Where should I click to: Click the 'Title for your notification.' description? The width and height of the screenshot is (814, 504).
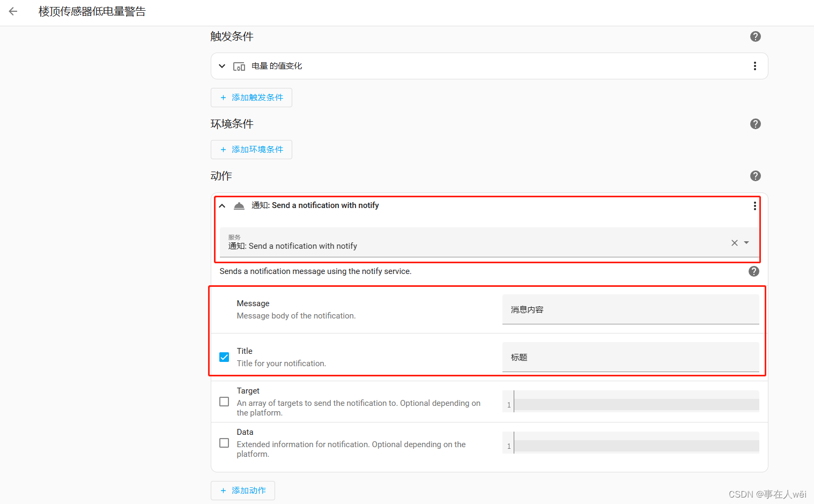click(281, 364)
